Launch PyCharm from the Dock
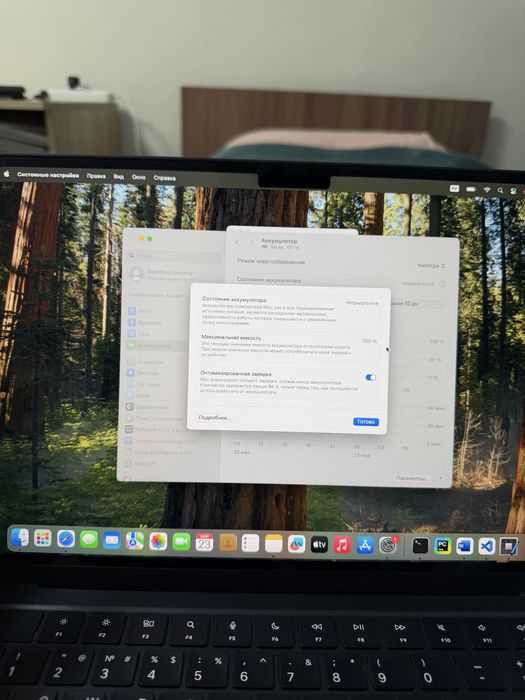Image resolution: width=525 pixels, height=700 pixels. (x=442, y=546)
